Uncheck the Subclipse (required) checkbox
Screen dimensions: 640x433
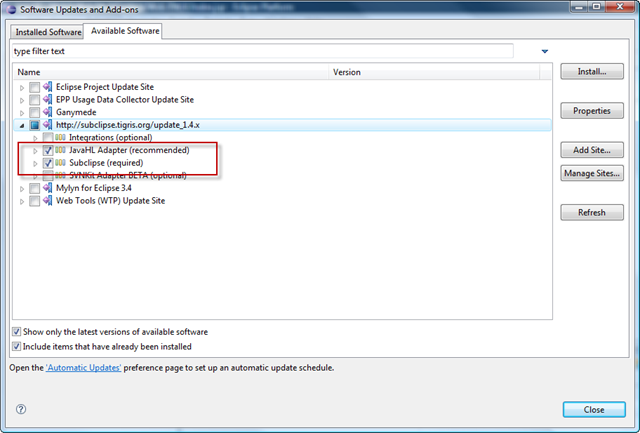pos(48,163)
